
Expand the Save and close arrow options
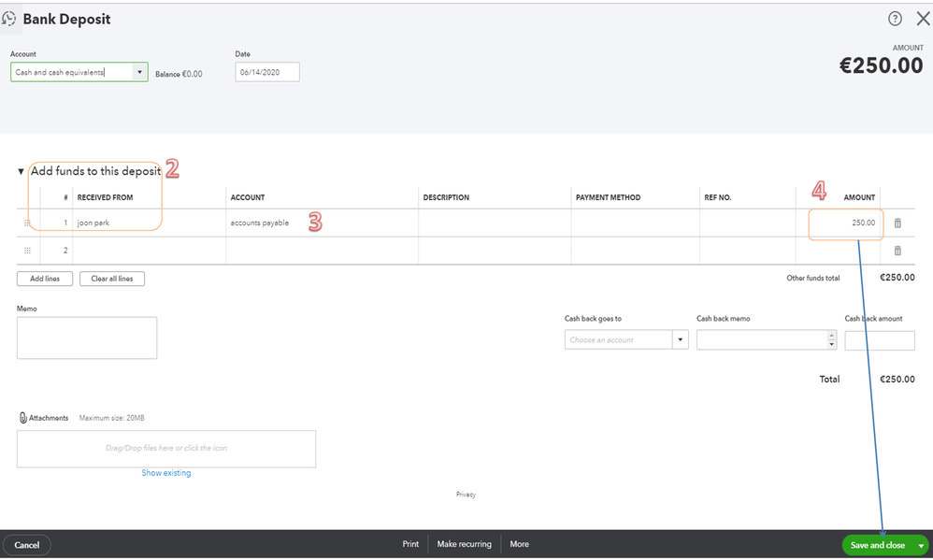(921, 545)
